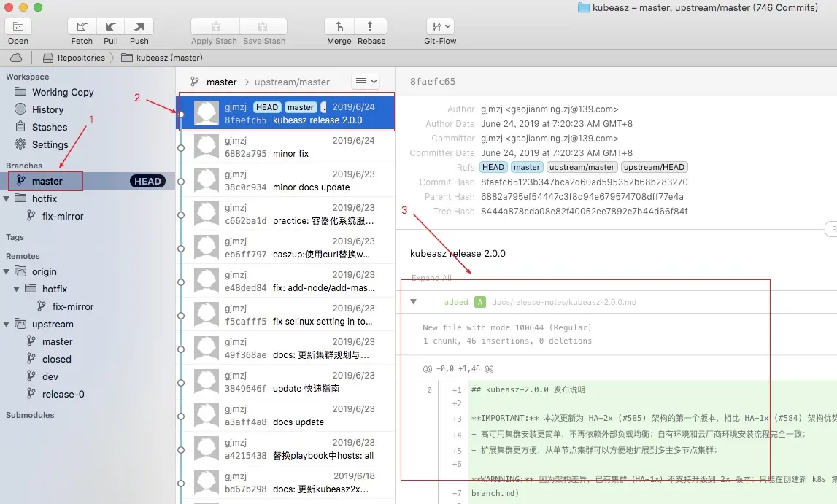Click the Rebase toolbar icon

371,26
